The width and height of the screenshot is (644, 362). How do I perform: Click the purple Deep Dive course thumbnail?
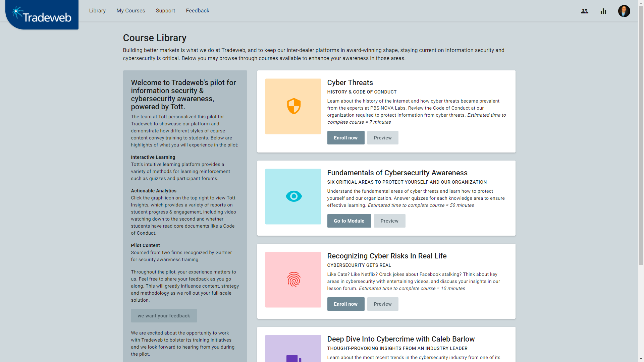[x=293, y=349]
